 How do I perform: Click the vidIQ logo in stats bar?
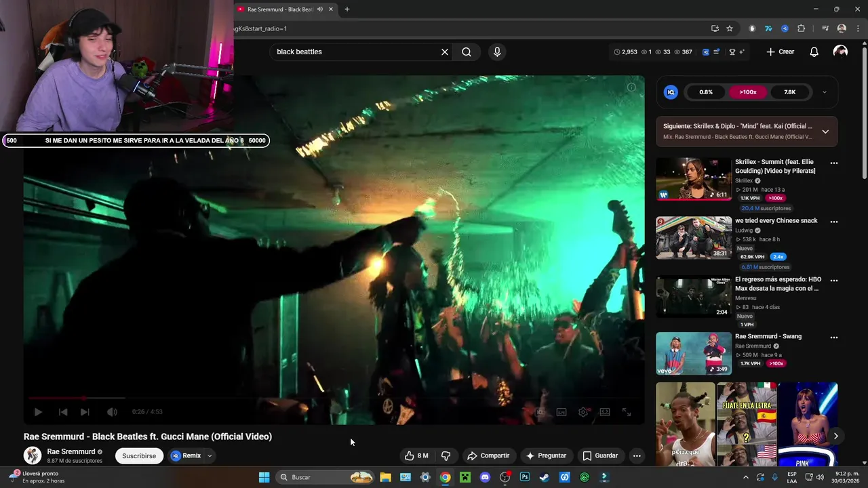point(705,52)
